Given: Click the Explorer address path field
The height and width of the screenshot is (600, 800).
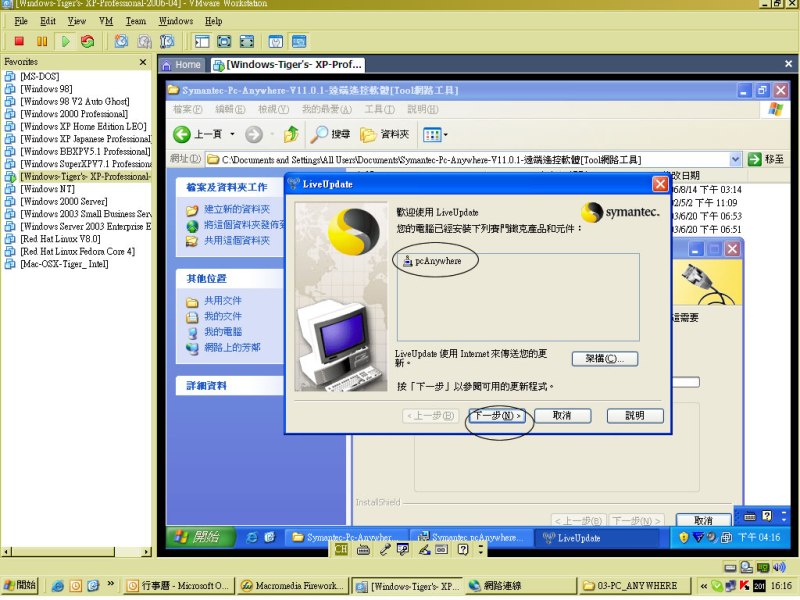Looking at the screenshot, I should (x=467, y=160).
